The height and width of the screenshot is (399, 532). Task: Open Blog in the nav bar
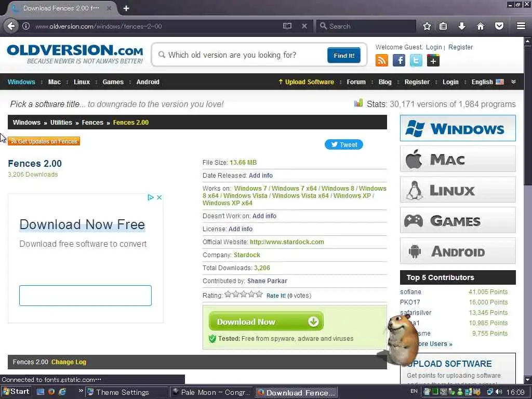point(385,82)
